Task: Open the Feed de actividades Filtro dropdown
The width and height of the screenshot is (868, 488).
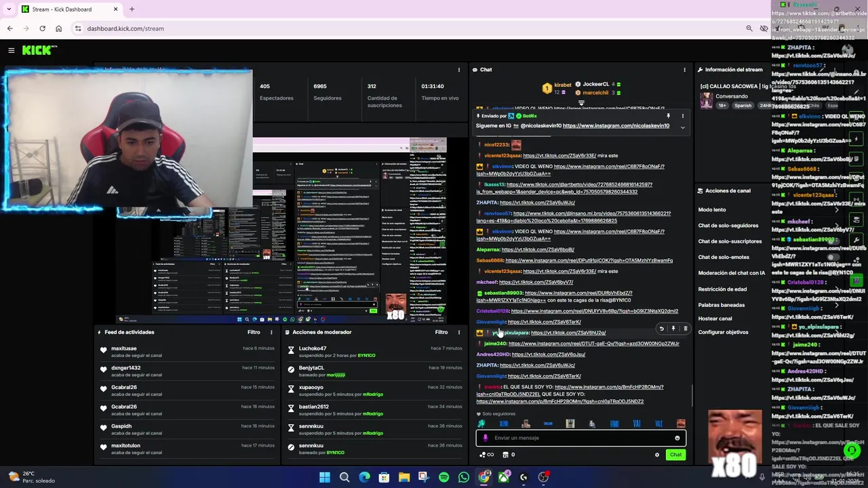Action: click(x=254, y=332)
